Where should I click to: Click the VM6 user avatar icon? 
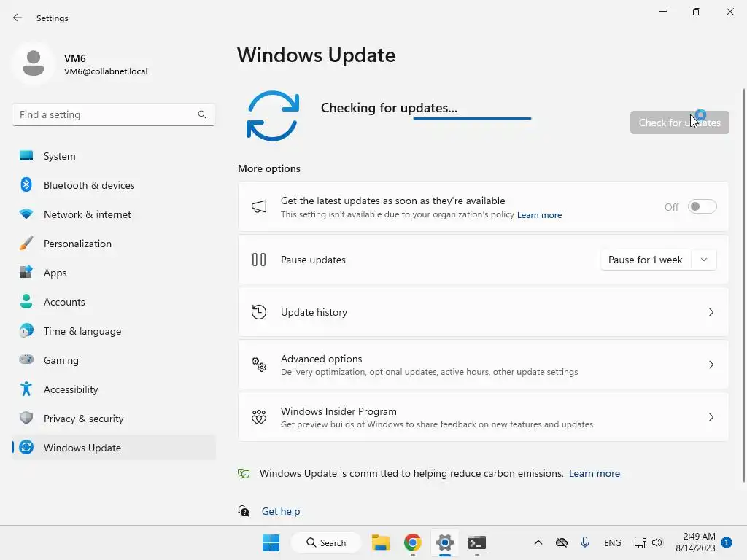(x=34, y=63)
